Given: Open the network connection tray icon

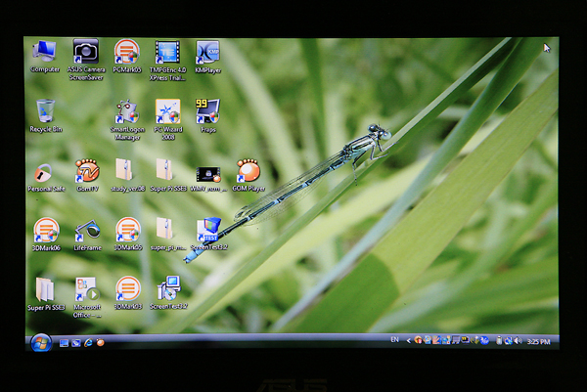Looking at the screenshot, I should (509, 341).
